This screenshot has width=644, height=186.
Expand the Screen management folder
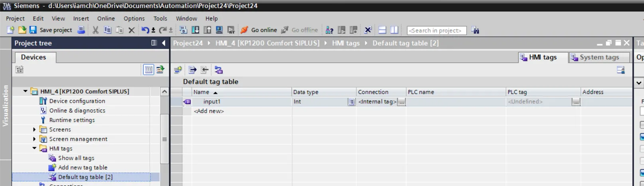point(34,139)
